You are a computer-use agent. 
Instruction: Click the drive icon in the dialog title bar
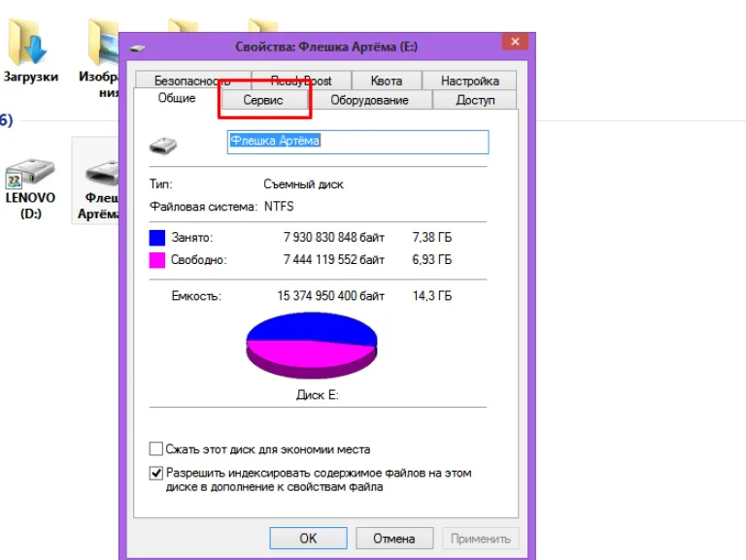tap(138, 48)
